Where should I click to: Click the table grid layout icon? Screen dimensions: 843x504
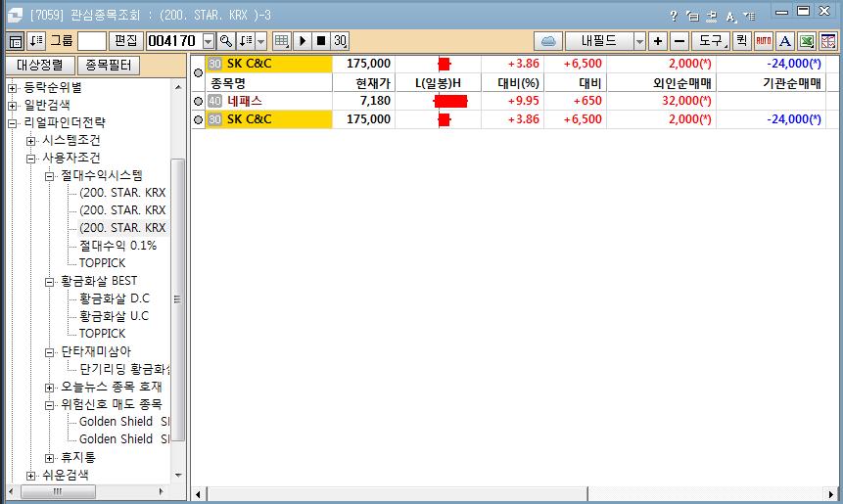281,41
